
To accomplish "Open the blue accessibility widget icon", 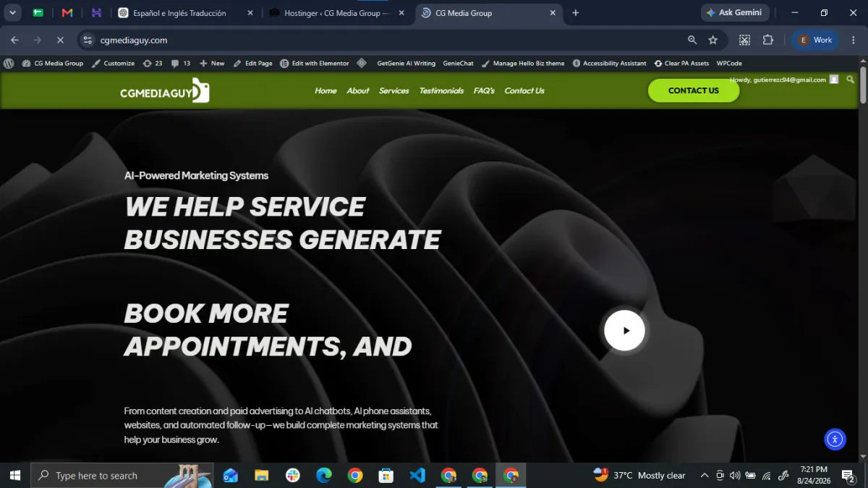I will (835, 439).
